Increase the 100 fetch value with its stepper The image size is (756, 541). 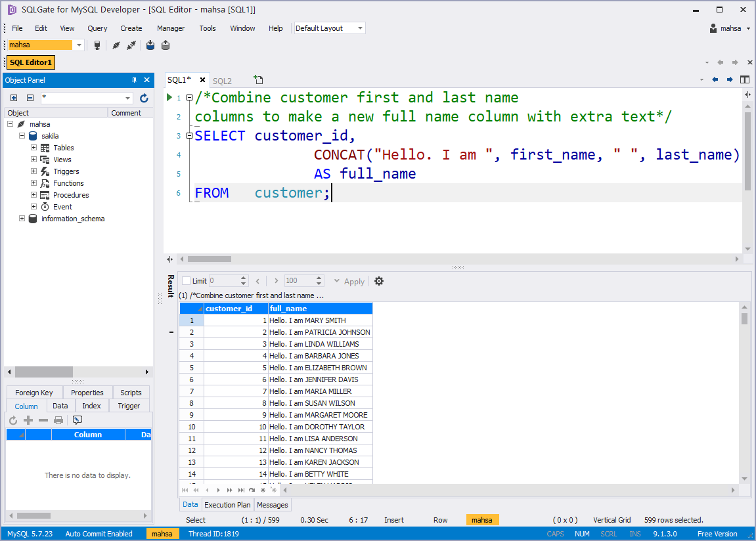[320, 277]
